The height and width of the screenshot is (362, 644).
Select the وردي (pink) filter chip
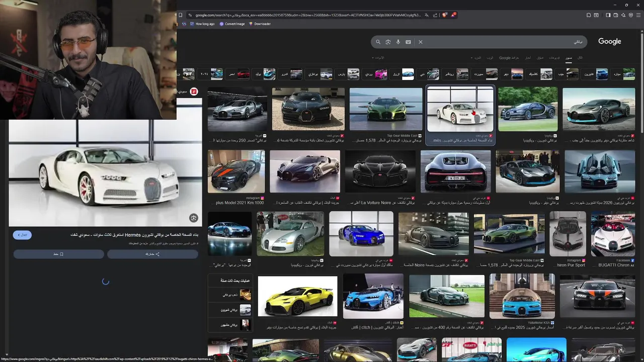(375, 74)
